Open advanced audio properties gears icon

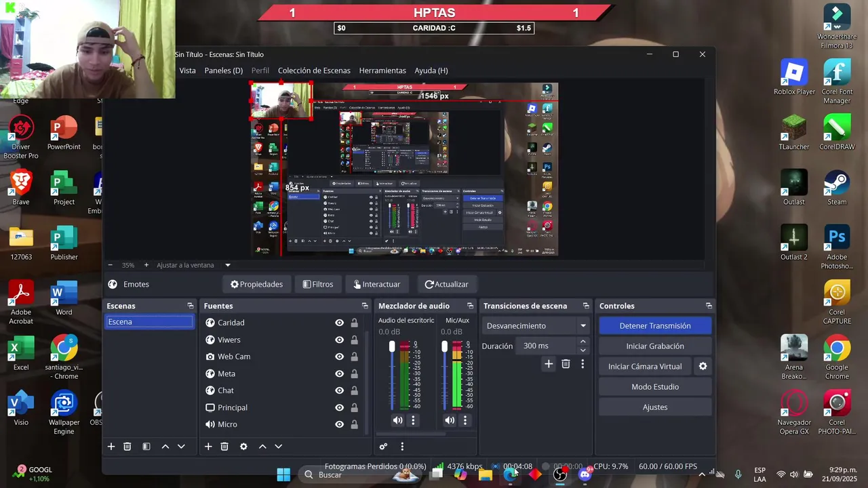pos(383,447)
